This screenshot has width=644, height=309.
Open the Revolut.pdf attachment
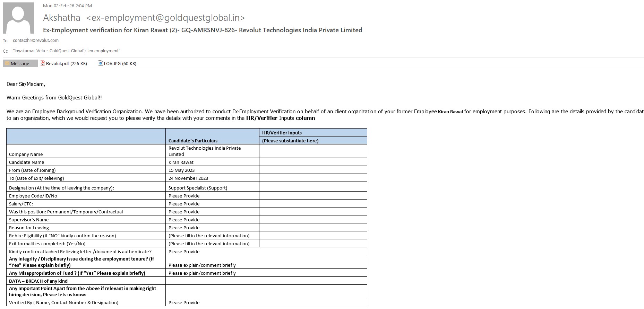click(x=66, y=63)
